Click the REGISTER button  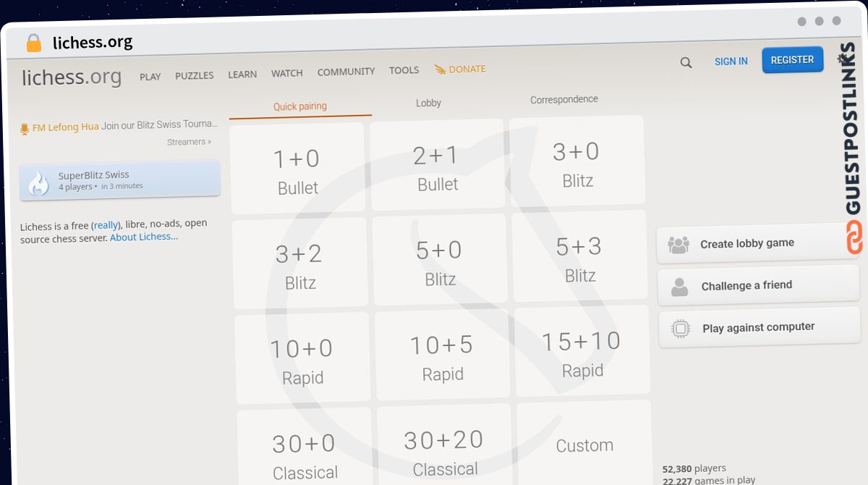click(x=793, y=60)
